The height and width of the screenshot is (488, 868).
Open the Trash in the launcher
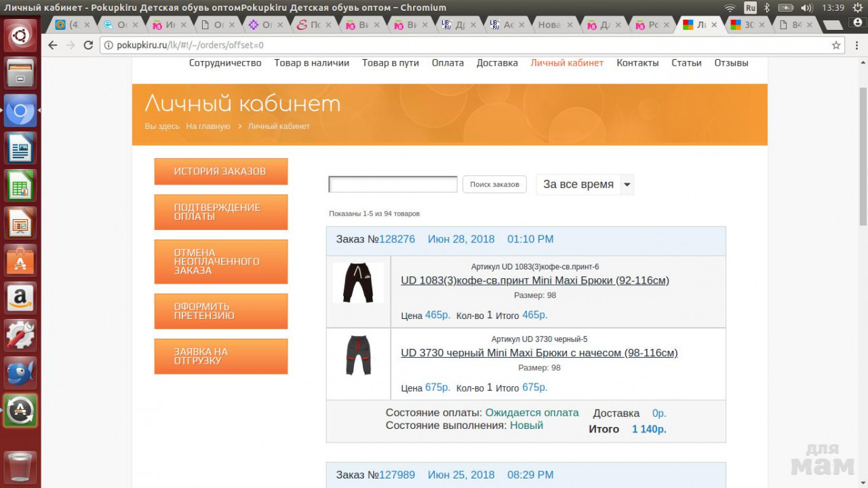(20, 466)
